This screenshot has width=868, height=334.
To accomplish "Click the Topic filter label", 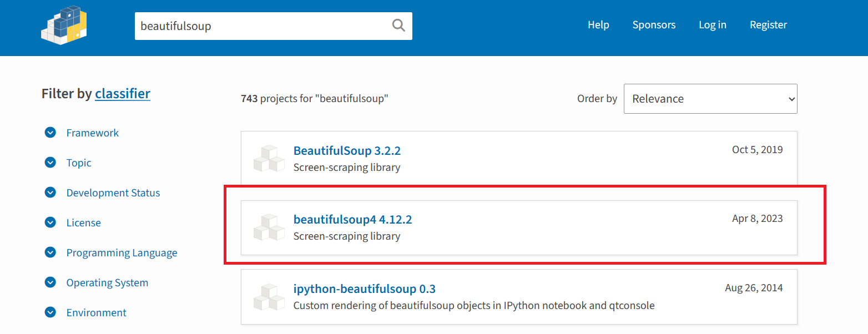I will pyautogui.click(x=79, y=163).
